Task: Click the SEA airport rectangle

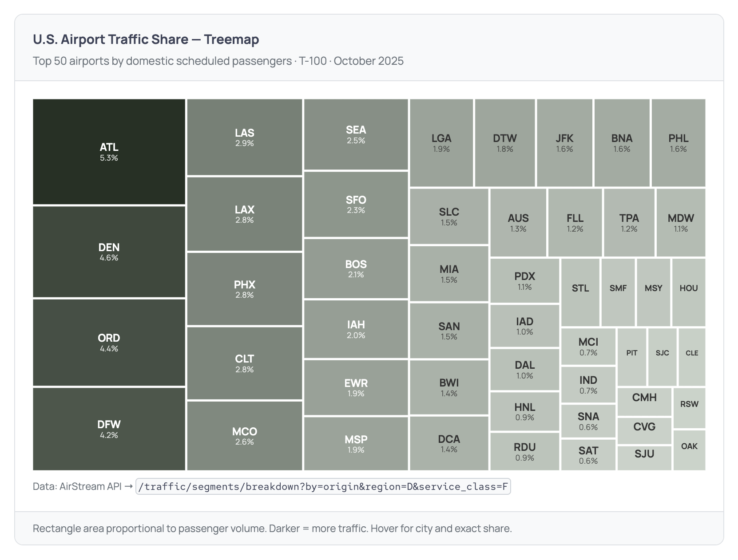Action: click(356, 134)
